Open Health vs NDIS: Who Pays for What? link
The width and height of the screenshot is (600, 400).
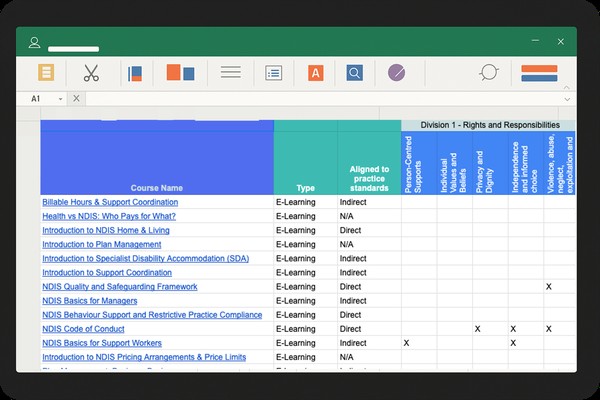click(x=109, y=216)
